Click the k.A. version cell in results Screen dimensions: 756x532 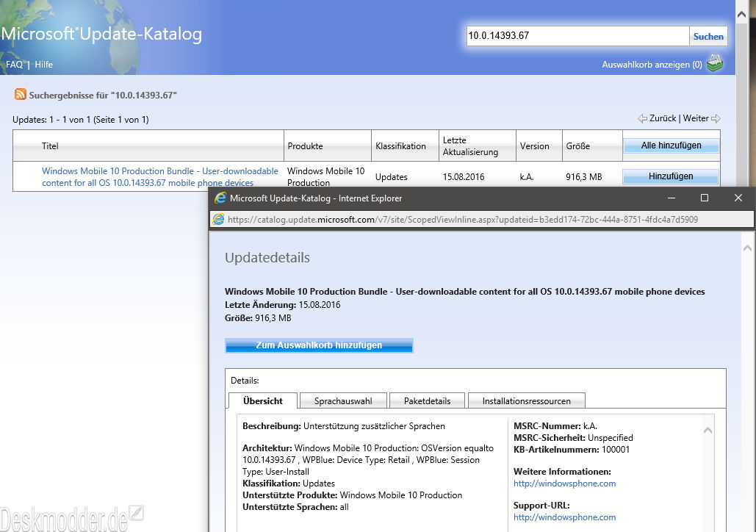[x=527, y=177]
